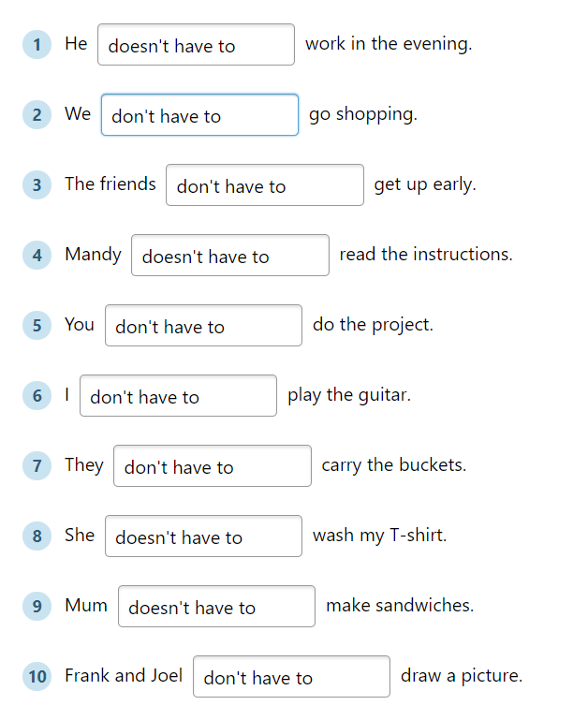
Task: Focus the text box following "You"
Action: (203, 326)
